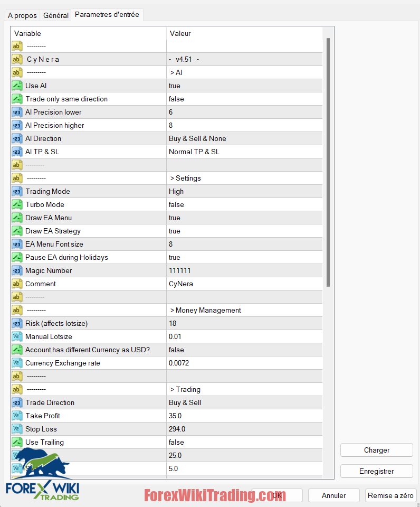This screenshot has height=507, width=420.
Task: Click the icon beside Stop Loss
Action: (x=17, y=429)
